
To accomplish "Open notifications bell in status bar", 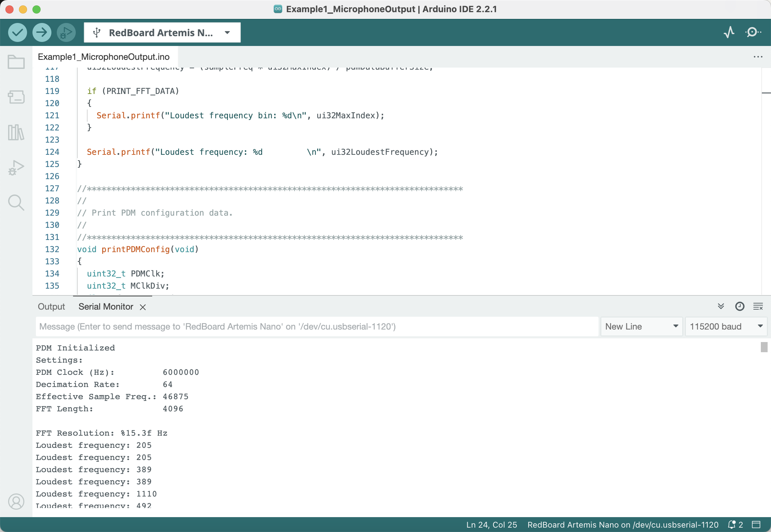I will (732, 525).
